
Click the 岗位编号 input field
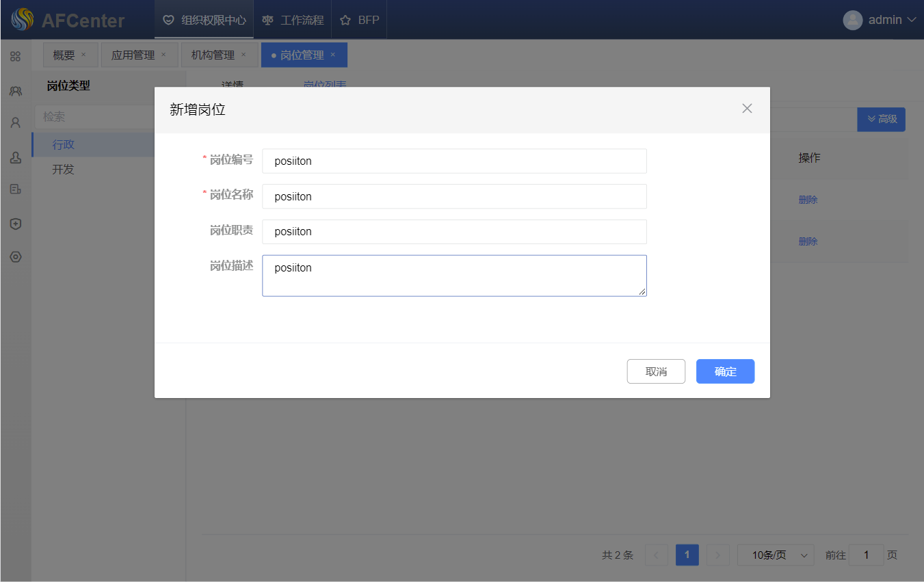click(454, 161)
